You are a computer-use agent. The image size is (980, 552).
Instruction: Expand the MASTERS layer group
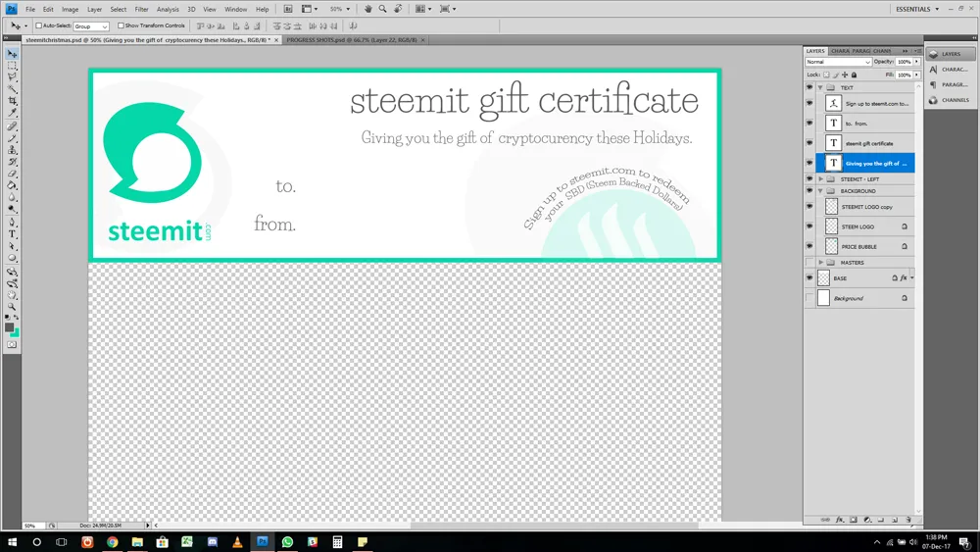click(x=820, y=263)
